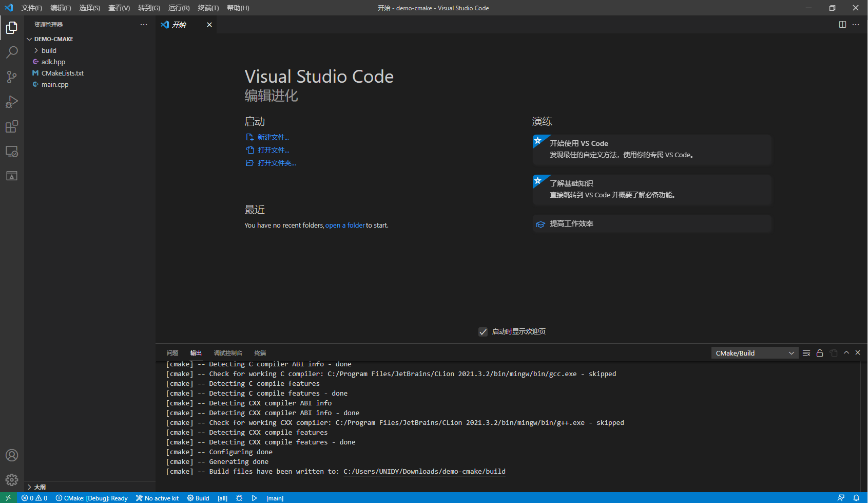Open the 提高工作效率 walkthrough
Screen dimensions: 868x503
pyautogui.click(x=652, y=223)
